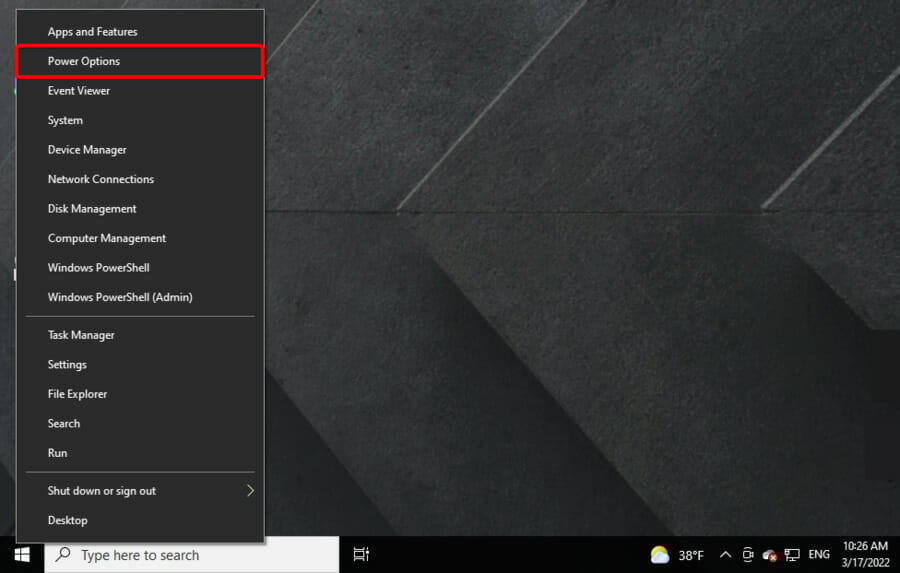
Task: Open the Run dialog entry
Action: click(140, 452)
